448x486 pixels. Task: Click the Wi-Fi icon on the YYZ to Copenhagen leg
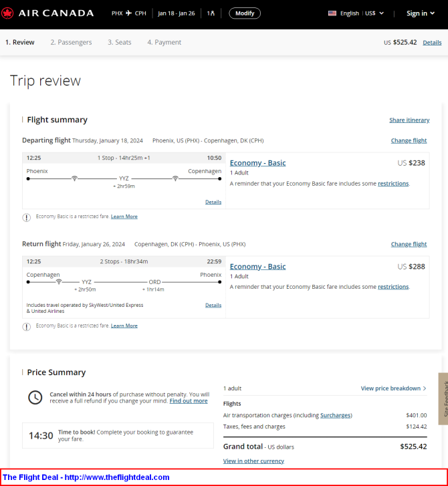tap(175, 178)
